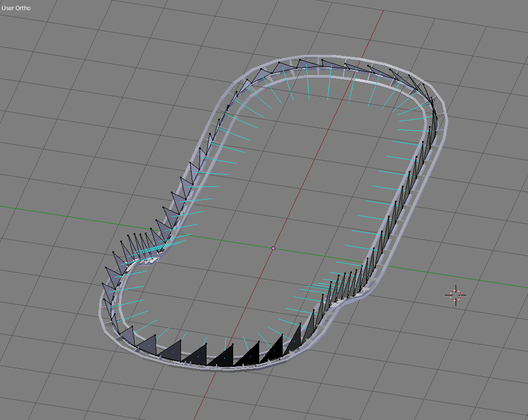Select a triangle along the straight left side of track
Viewport: 528px width, 420px height.
pyautogui.click(x=186, y=186)
